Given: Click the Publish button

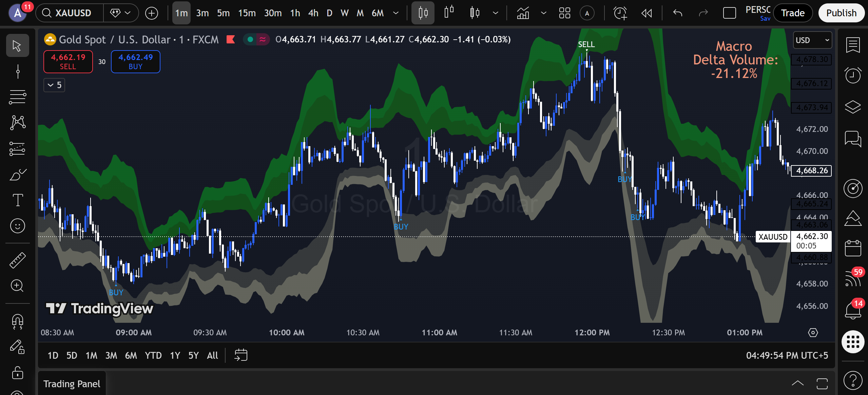Looking at the screenshot, I should (x=841, y=13).
